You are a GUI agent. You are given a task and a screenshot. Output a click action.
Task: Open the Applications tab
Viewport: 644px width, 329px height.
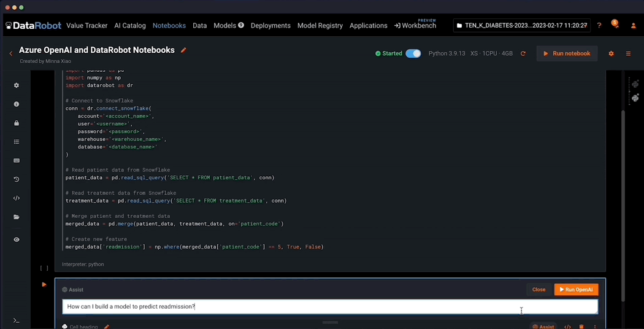(x=369, y=26)
